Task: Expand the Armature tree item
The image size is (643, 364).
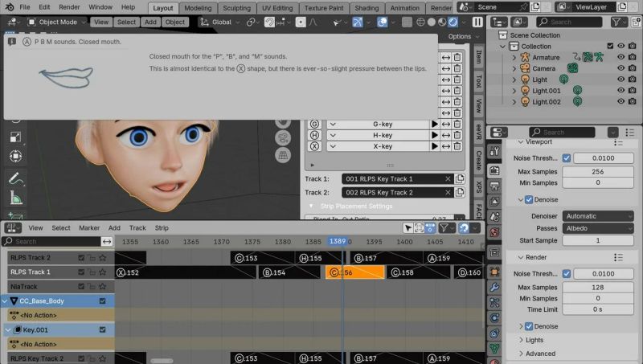Action: pos(514,57)
